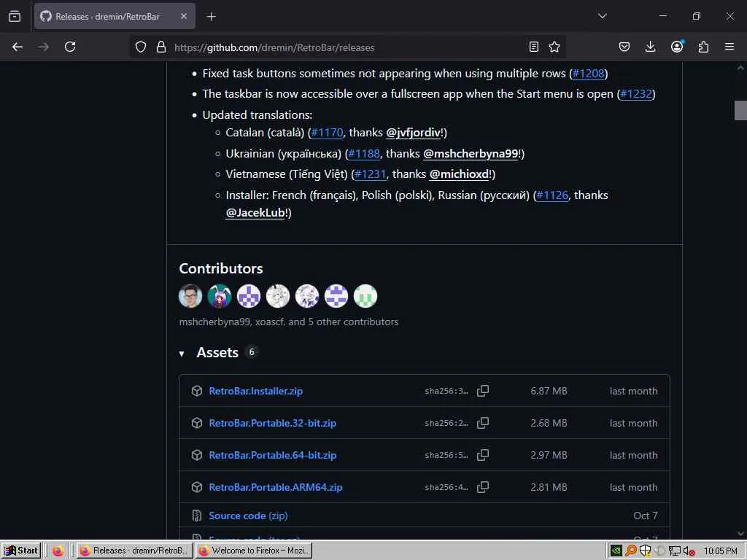Viewport: 747px width, 560px height.
Task: Open the tracking protection shield icon
Action: tap(141, 47)
